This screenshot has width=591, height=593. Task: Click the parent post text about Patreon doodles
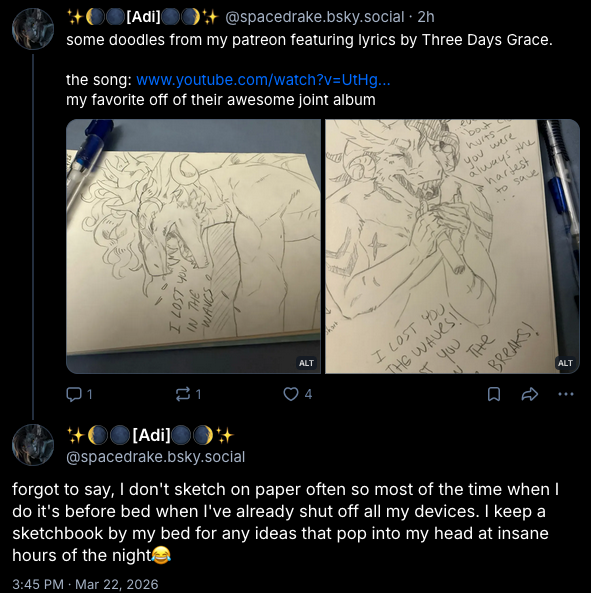[309, 40]
